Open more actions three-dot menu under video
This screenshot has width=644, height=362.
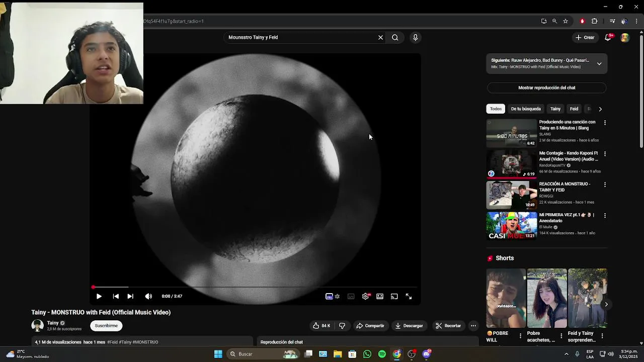[x=473, y=326]
